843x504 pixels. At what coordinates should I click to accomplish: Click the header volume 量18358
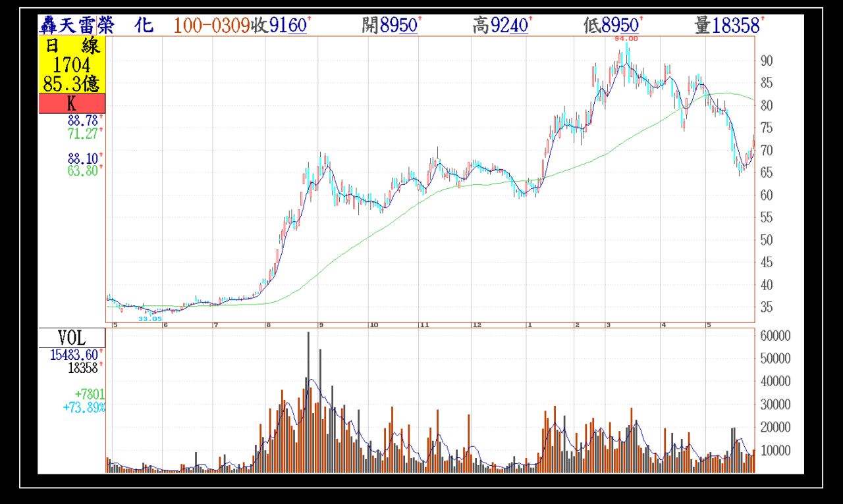(x=728, y=26)
